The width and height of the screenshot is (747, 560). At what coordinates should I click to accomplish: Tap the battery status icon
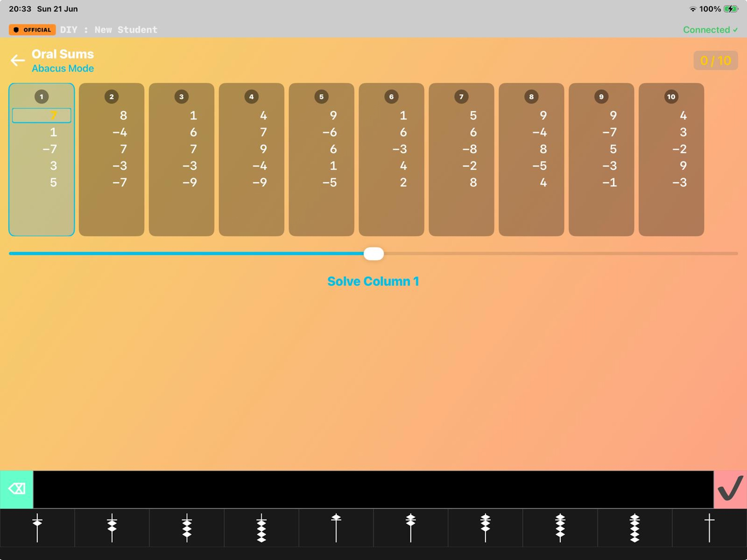click(731, 9)
